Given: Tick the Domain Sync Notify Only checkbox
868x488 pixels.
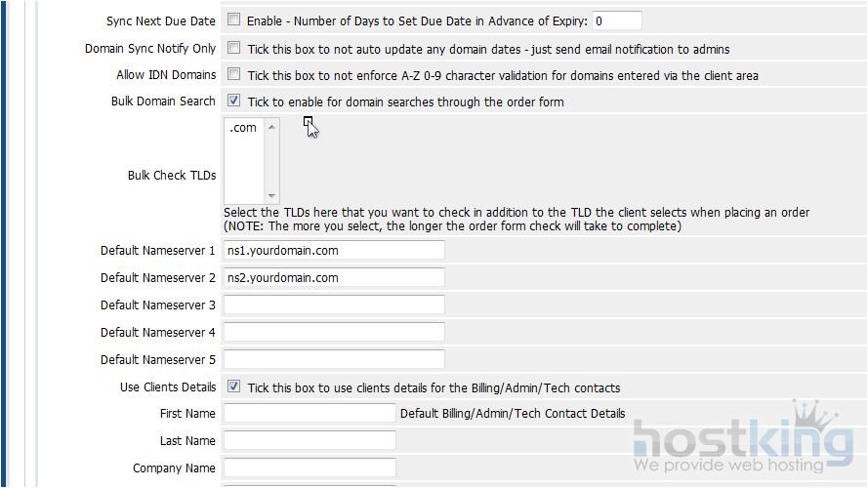Looking at the screenshot, I should pos(234,48).
